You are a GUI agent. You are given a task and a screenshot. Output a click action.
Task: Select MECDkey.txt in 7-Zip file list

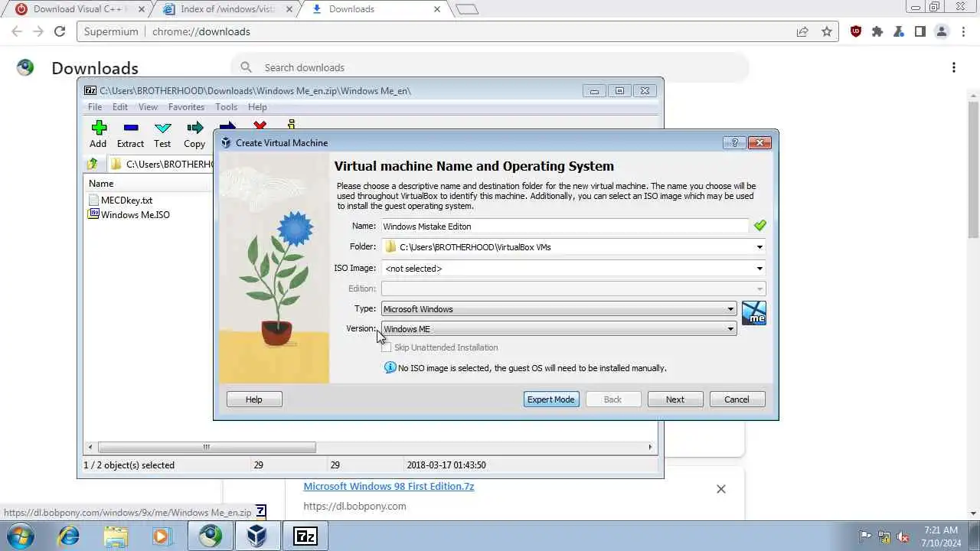[x=127, y=200]
